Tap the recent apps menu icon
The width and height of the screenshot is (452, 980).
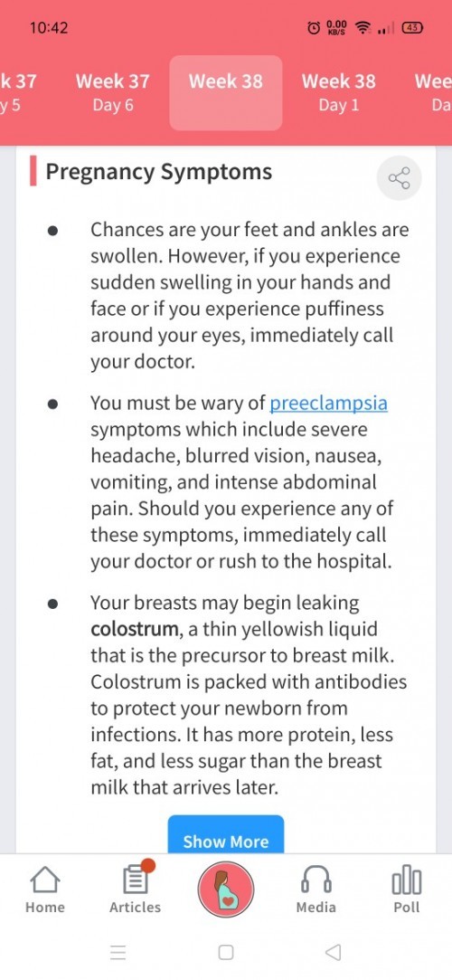118,952
